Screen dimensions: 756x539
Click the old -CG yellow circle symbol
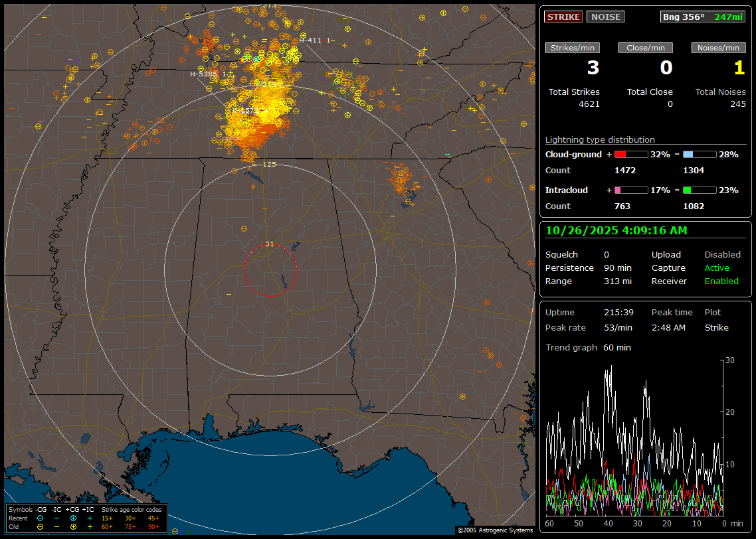pos(41,526)
